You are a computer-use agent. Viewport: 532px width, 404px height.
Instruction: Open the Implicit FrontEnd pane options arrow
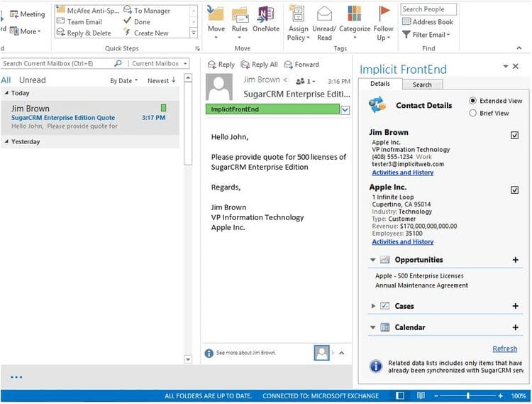pos(506,66)
